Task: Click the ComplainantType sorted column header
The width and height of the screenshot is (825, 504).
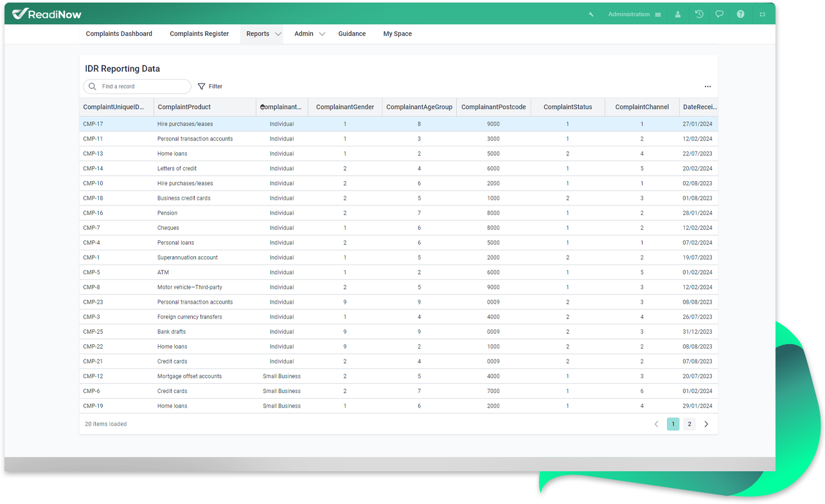Action: (x=282, y=107)
